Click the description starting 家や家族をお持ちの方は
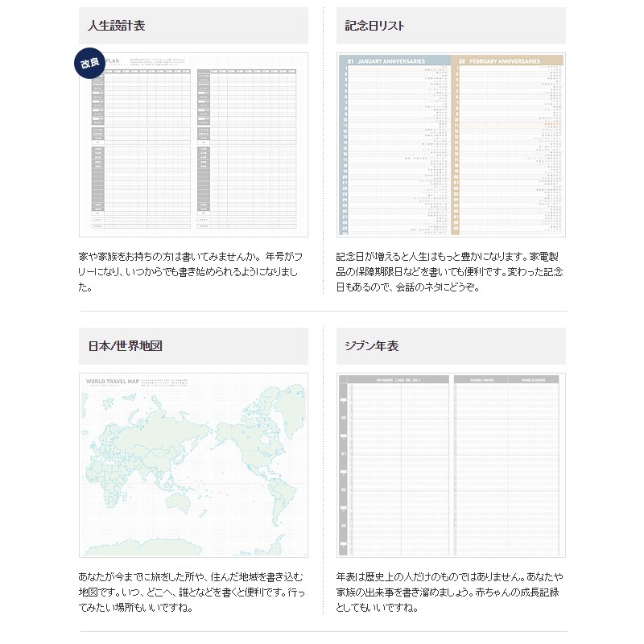The height and width of the screenshot is (644, 644). click(x=191, y=272)
